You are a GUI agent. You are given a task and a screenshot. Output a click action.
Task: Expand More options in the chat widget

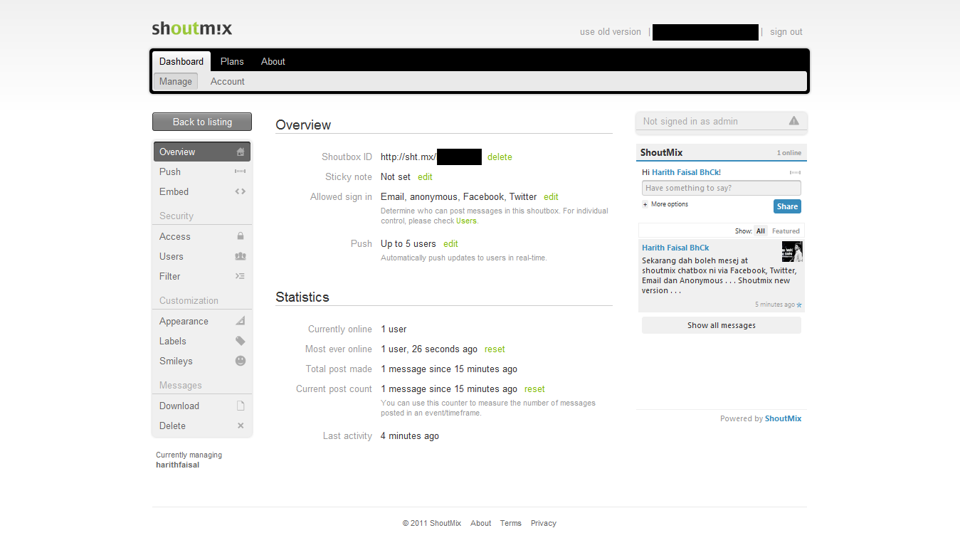pyautogui.click(x=665, y=204)
